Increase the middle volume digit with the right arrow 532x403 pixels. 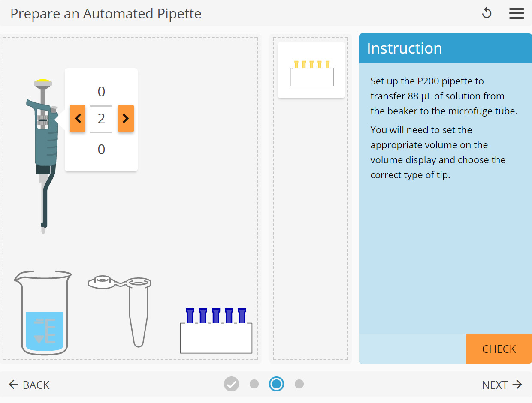tap(125, 119)
